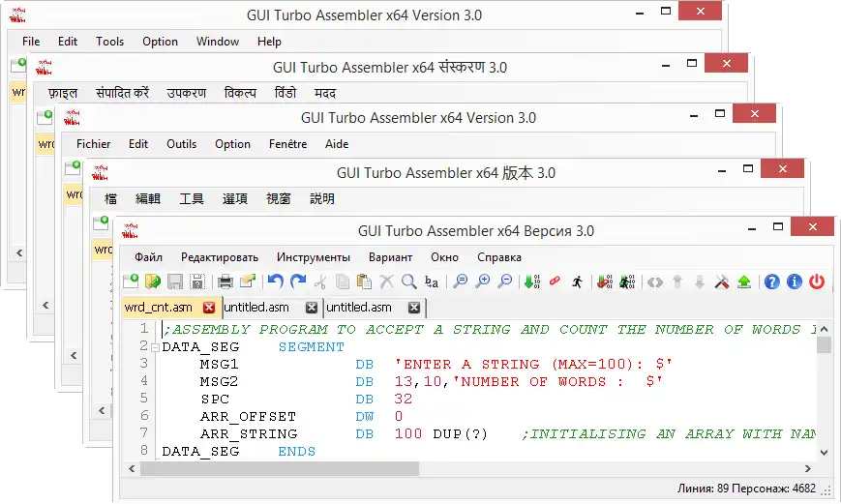Undo the last edit using the toolbar arrow

tap(275, 282)
